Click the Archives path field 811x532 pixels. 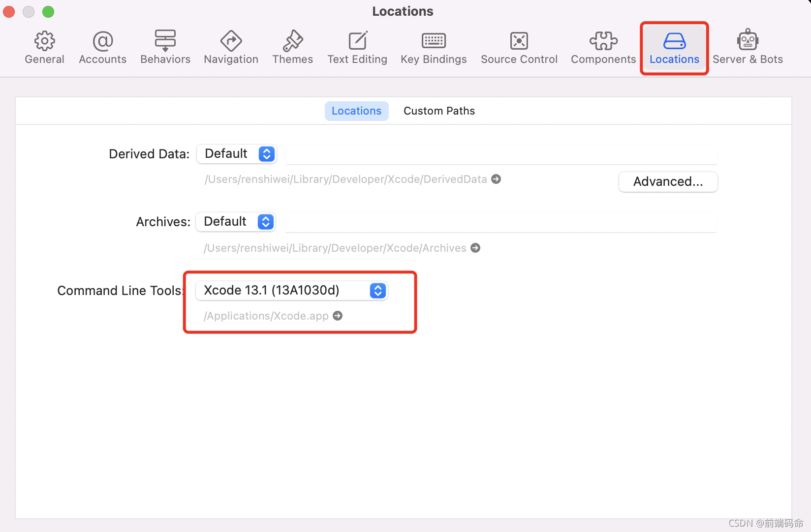pos(500,222)
